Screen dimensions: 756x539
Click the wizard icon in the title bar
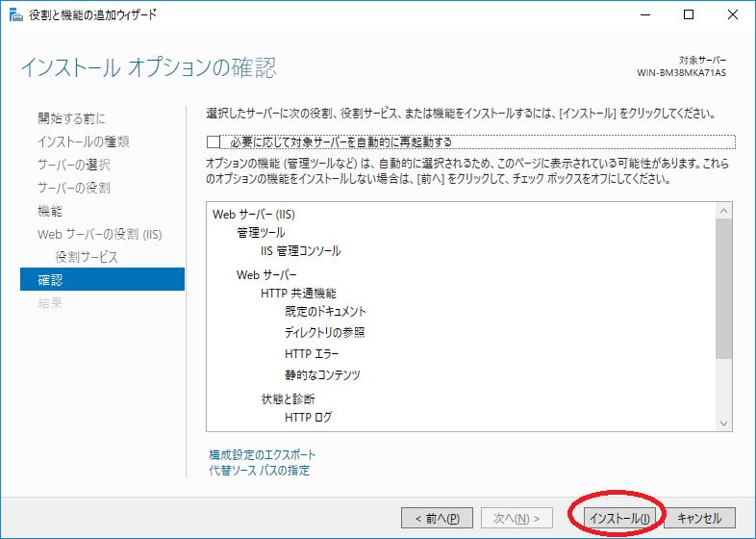pos(13,14)
